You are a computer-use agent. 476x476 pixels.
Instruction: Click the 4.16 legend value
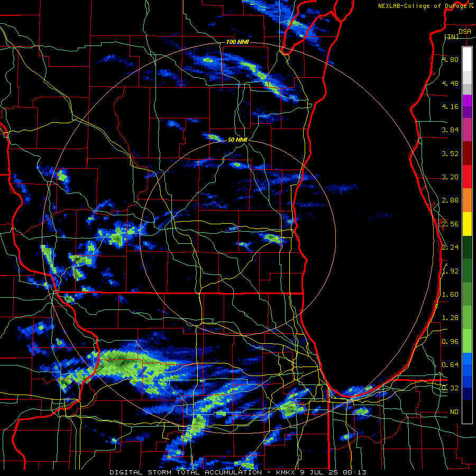pyautogui.click(x=450, y=106)
